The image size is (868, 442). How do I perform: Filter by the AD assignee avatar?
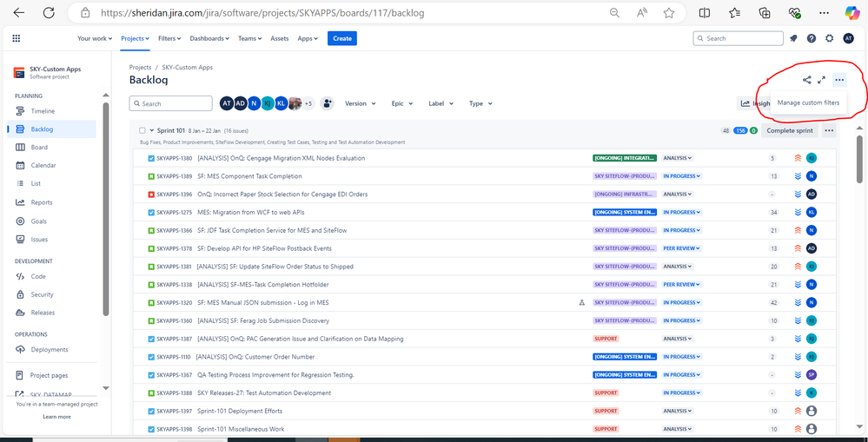tap(241, 103)
